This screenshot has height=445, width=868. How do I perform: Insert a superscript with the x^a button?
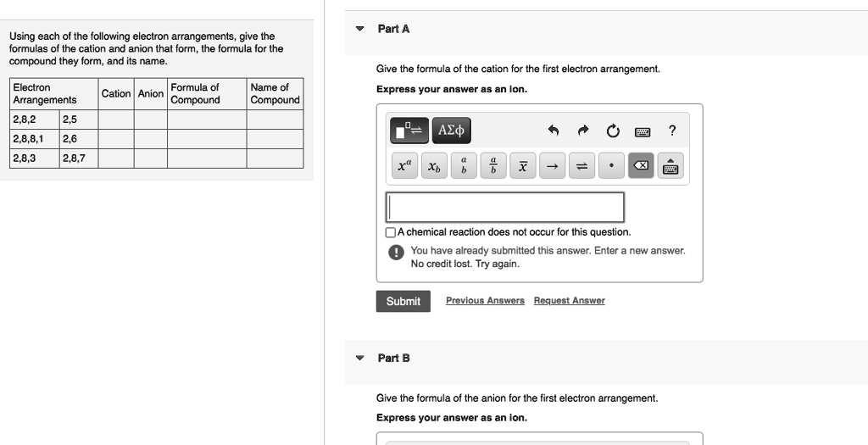[404, 167]
